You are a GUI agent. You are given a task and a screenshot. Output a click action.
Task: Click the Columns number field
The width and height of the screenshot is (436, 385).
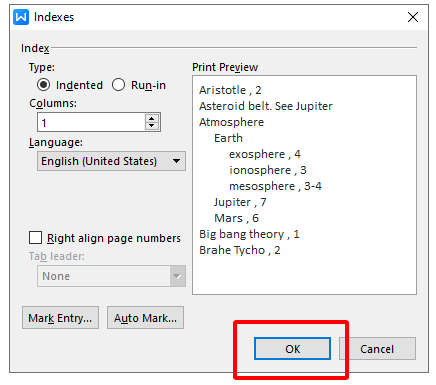pyautogui.click(x=91, y=122)
